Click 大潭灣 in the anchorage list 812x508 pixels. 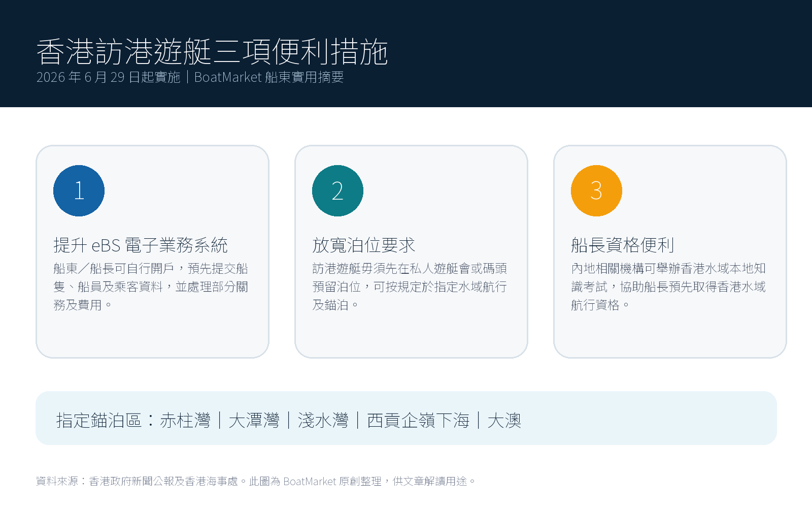pos(254,421)
